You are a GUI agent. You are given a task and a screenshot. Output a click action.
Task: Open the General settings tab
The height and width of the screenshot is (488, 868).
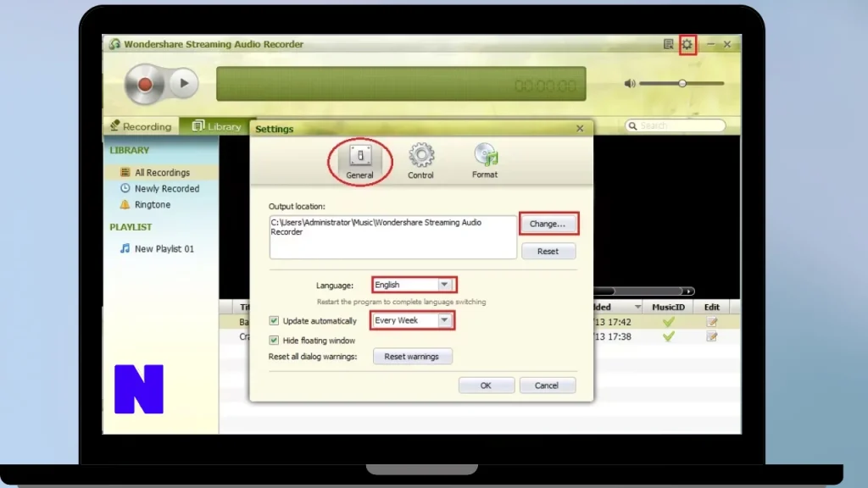(x=359, y=162)
